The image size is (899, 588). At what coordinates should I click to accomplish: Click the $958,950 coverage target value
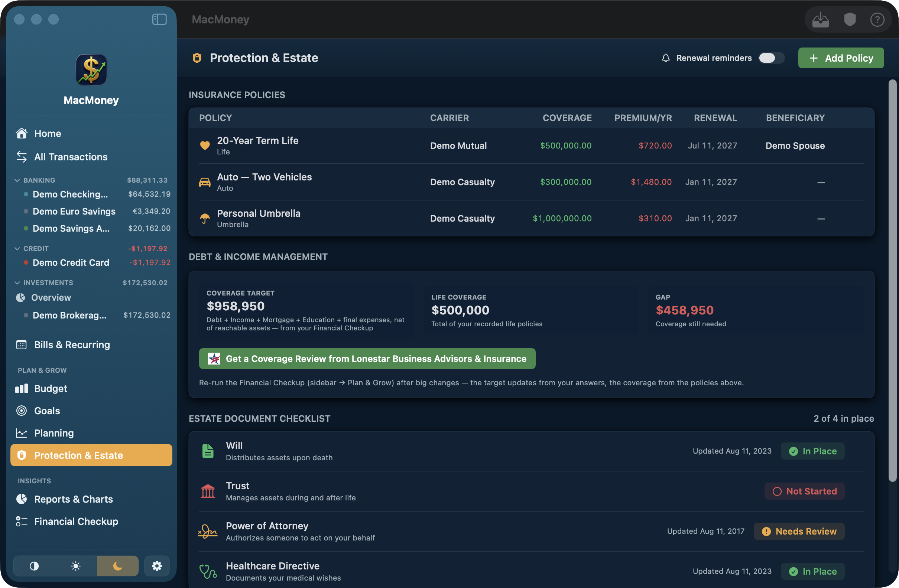pyautogui.click(x=235, y=306)
